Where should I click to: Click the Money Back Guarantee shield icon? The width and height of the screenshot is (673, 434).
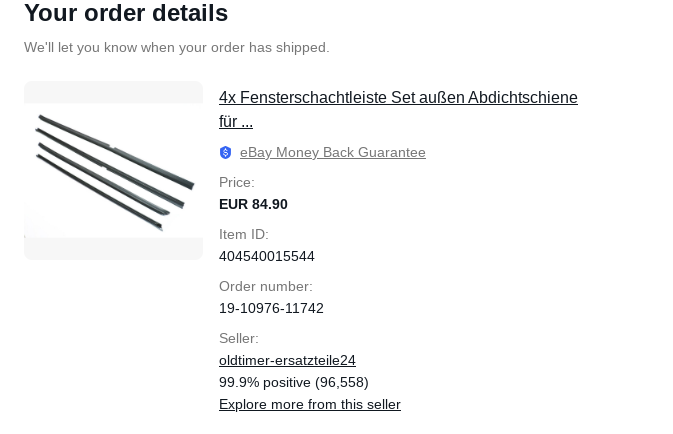(x=225, y=152)
